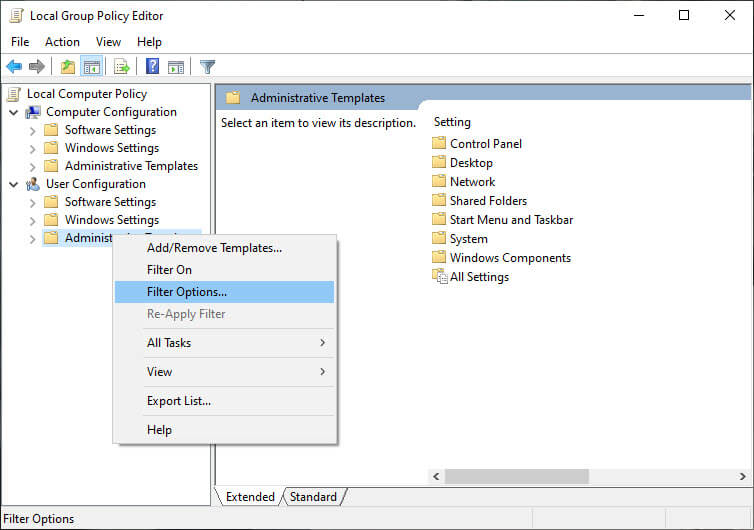Expand Windows Settings under User Configuration
The width and height of the screenshot is (754, 530).
(32, 221)
